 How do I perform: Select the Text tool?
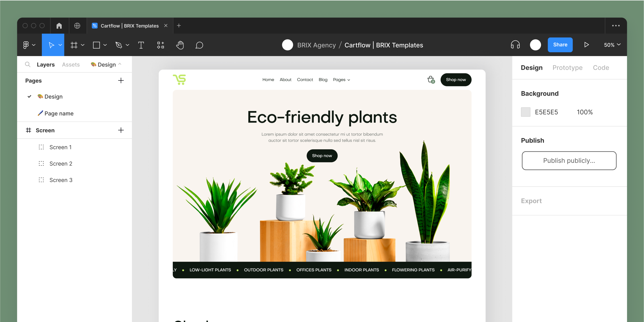pos(141,45)
